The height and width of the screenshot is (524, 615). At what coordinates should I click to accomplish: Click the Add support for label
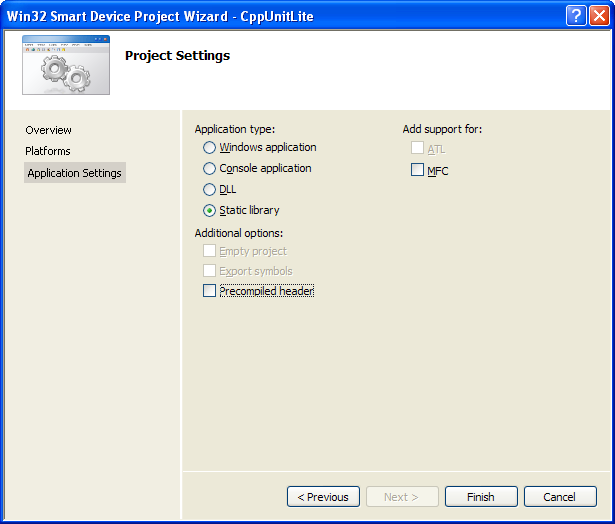coord(442,129)
